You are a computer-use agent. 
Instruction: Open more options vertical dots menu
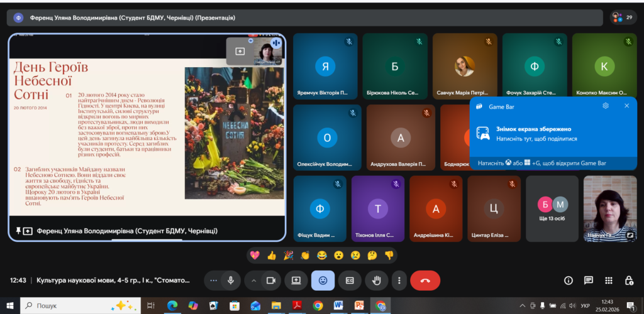tap(399, 280)
